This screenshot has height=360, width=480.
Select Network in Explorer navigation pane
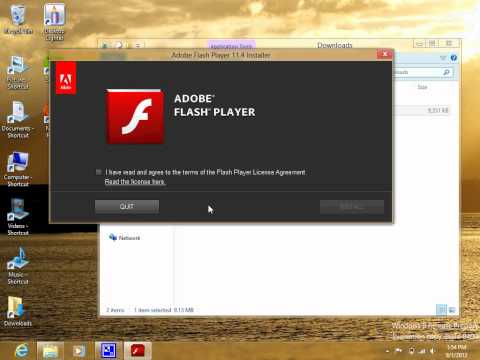(125, 238)
